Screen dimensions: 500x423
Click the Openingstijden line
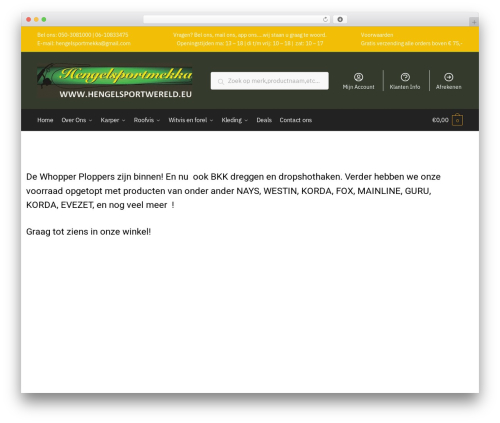tap(250, 43)
